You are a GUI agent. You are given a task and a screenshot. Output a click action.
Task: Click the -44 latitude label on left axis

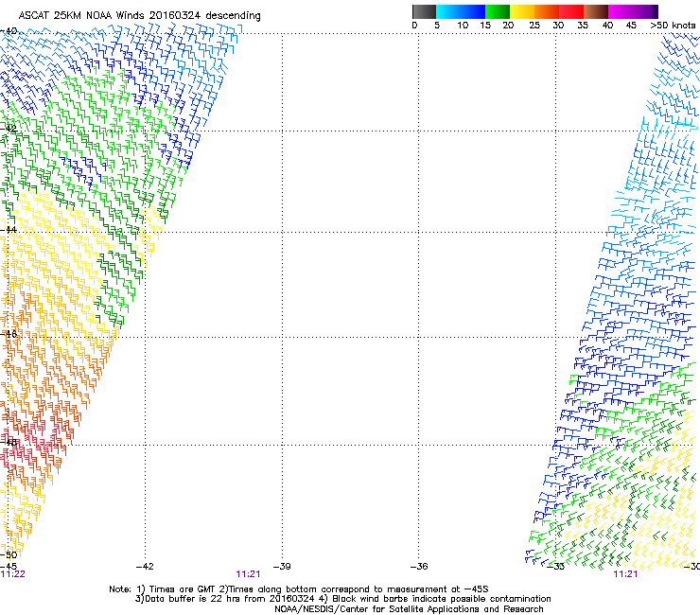[x=9, y=230]
